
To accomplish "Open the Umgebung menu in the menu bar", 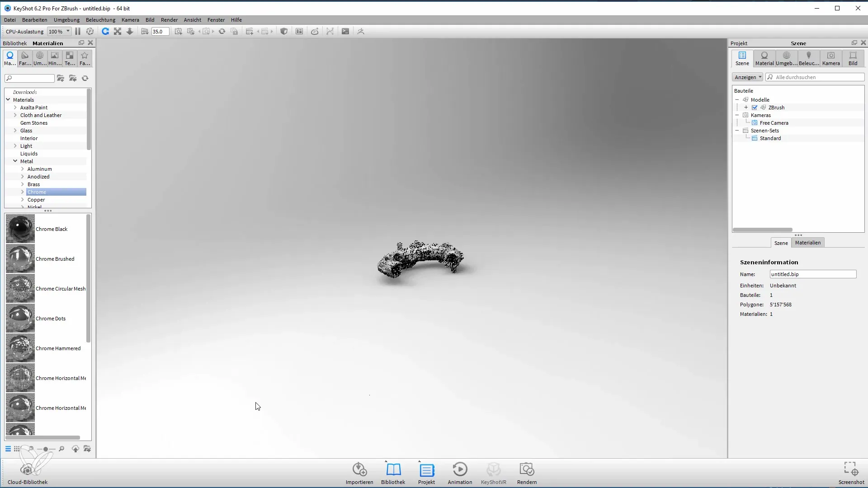I will coord(67,20).
